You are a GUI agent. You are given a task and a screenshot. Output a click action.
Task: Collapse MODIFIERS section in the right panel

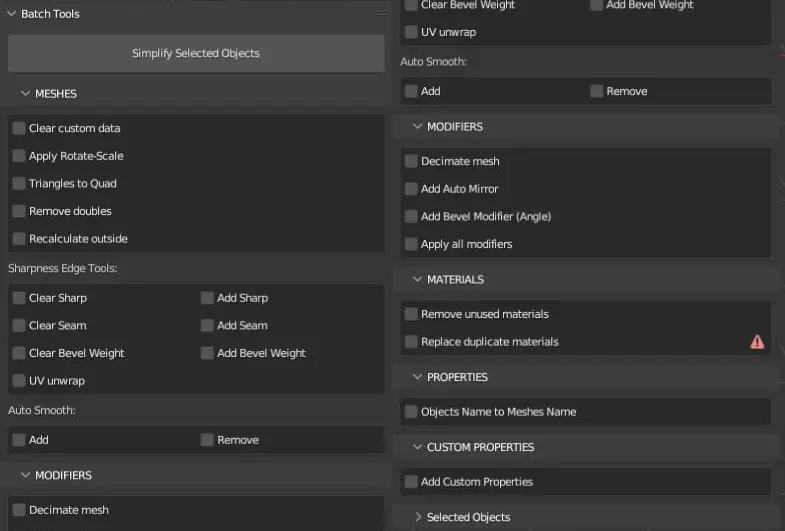pyautogui.click(x=417, y=127)
